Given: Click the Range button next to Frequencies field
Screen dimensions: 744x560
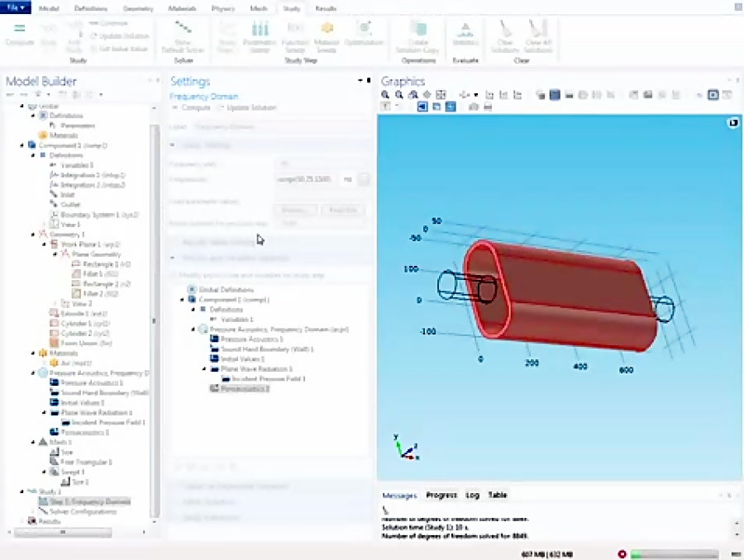Looking at the screenshot, I should pos(364,179).
